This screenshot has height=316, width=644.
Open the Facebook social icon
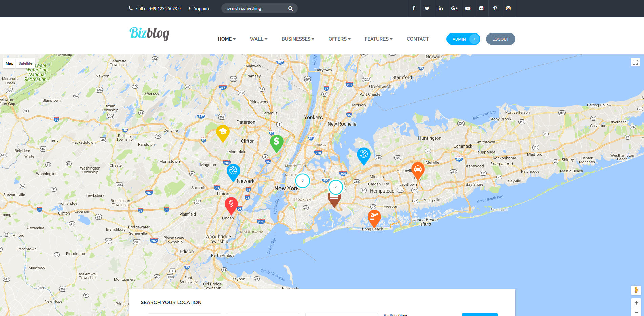click(x=413, y=8)
